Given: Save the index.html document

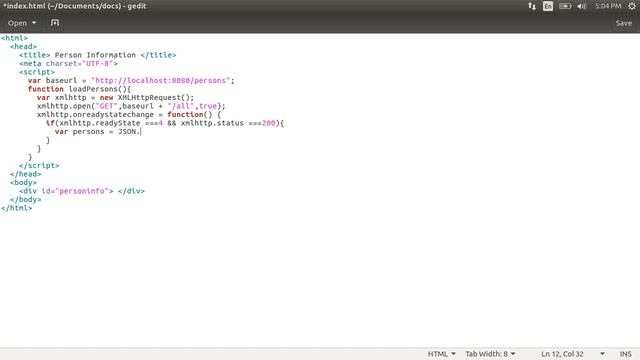Looking at the screenshot, I should pos(624,23).
